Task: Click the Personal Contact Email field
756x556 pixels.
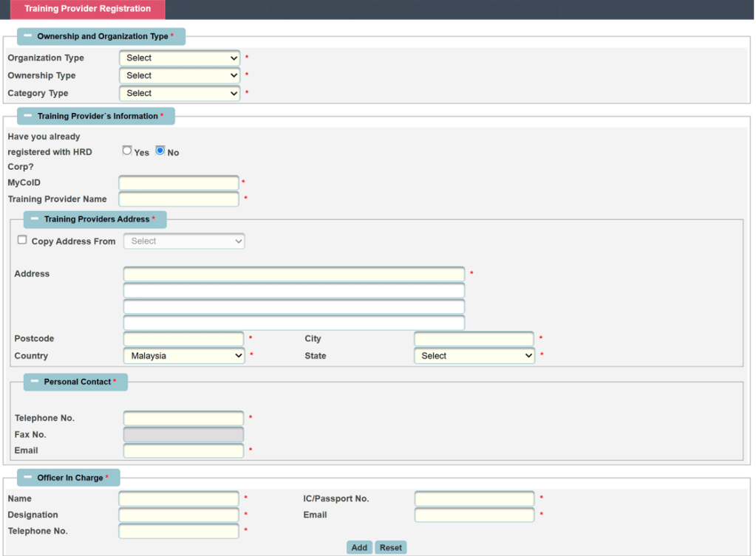Action: click(183, 450)
